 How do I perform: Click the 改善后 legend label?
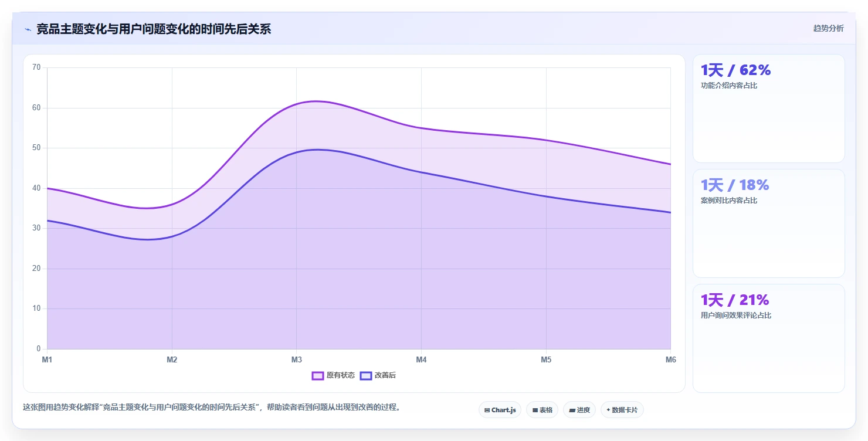pos(385,376)
